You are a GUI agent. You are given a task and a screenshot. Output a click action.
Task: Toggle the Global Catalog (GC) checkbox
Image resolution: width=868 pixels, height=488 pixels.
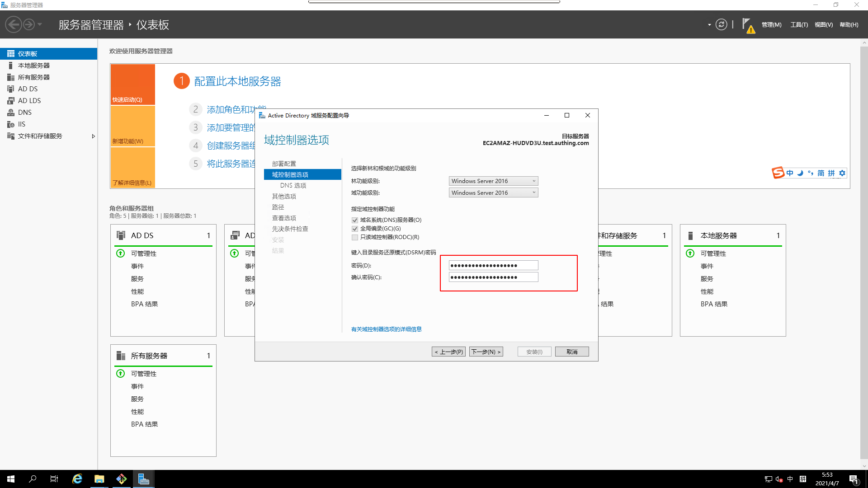[355, 229]
